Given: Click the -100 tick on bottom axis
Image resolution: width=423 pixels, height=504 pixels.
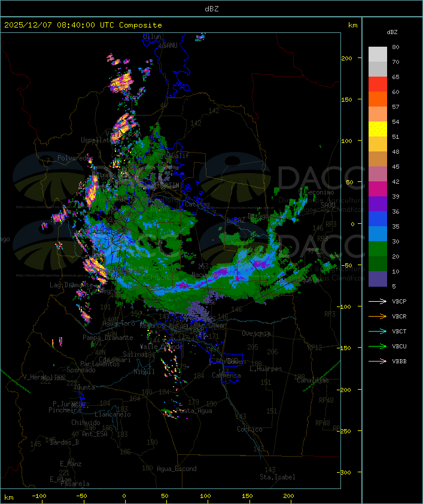Looking at the screenshot, I should (39, 496).
